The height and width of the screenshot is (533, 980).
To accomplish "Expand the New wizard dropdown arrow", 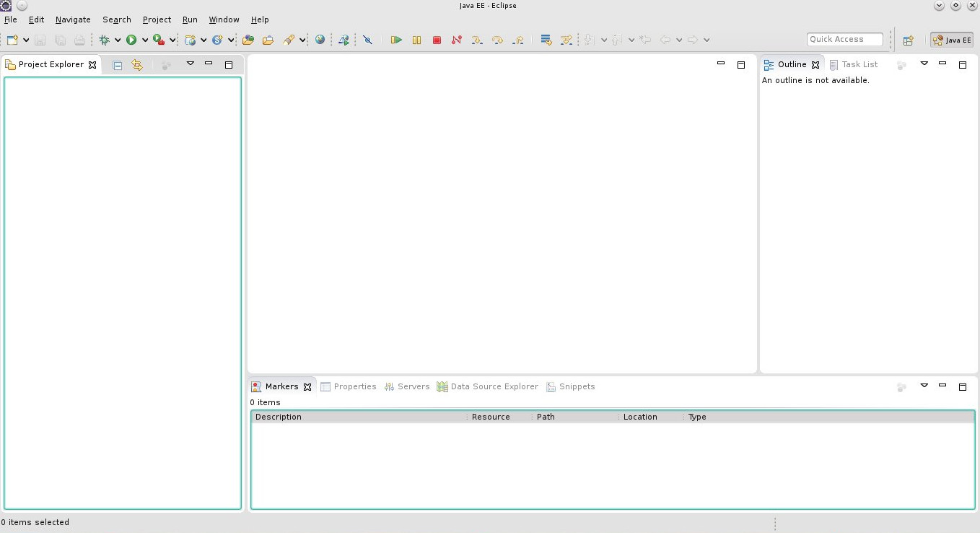I will coord(27,40).
